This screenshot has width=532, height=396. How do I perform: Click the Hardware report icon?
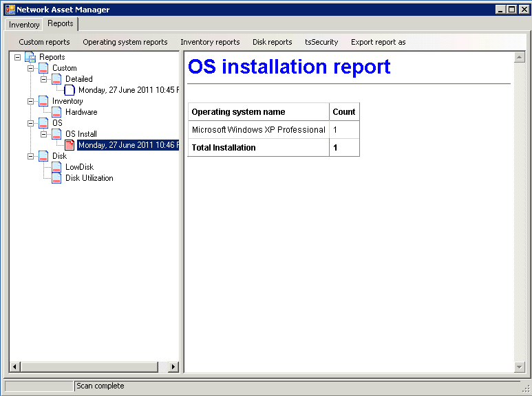click(56, 112)
